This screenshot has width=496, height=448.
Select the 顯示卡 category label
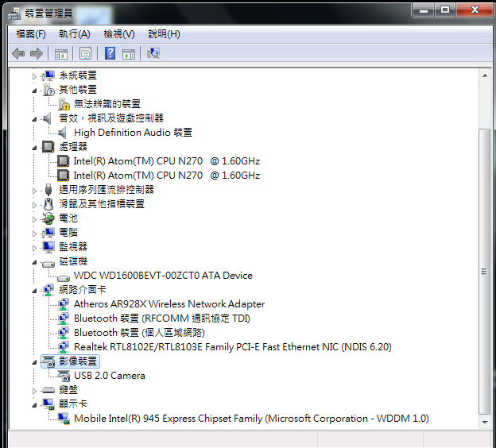pyautogui.click(x=73, y=404)
